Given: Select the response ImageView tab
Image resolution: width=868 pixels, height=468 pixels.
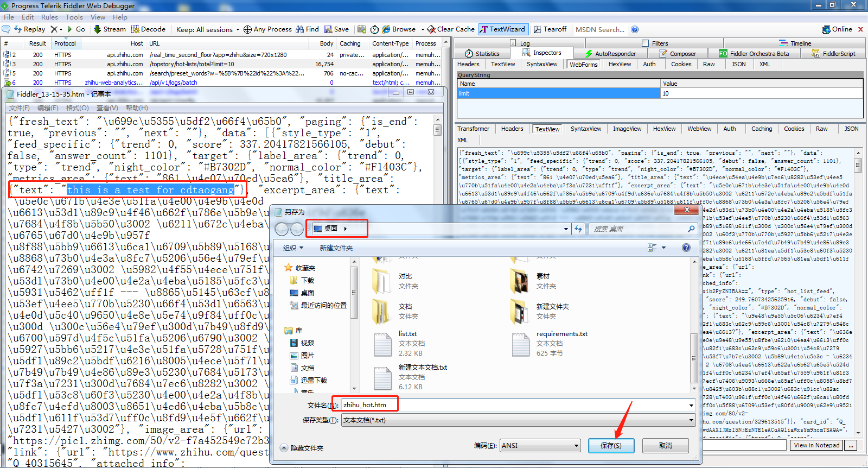Looking at the screenshot, I should coord(627,129).
